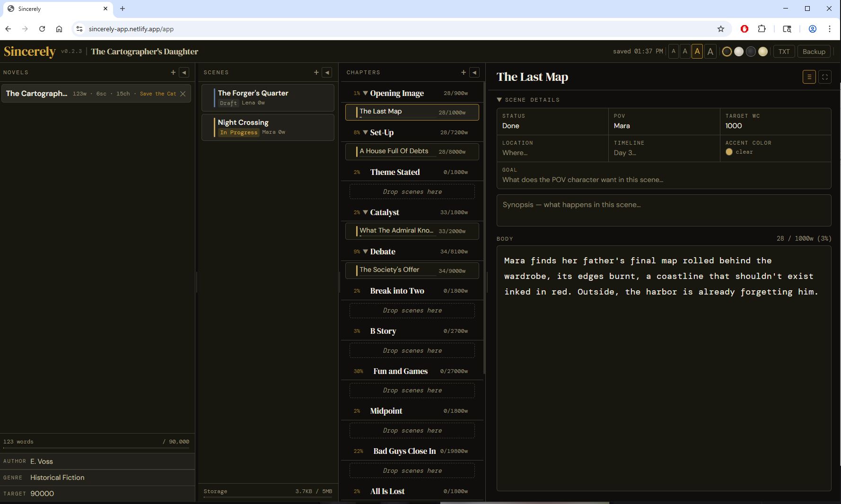
Task: Collapse the Novels panel with its arrow button
Action: point(184,72)
